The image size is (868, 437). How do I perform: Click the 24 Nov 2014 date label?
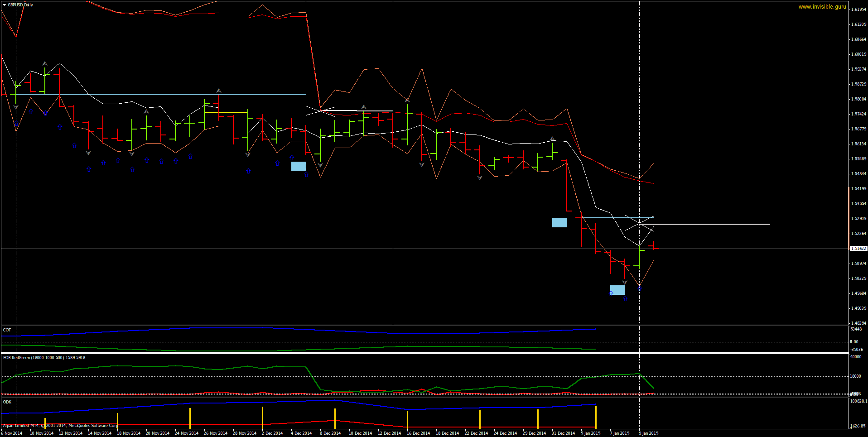(187, 433)
